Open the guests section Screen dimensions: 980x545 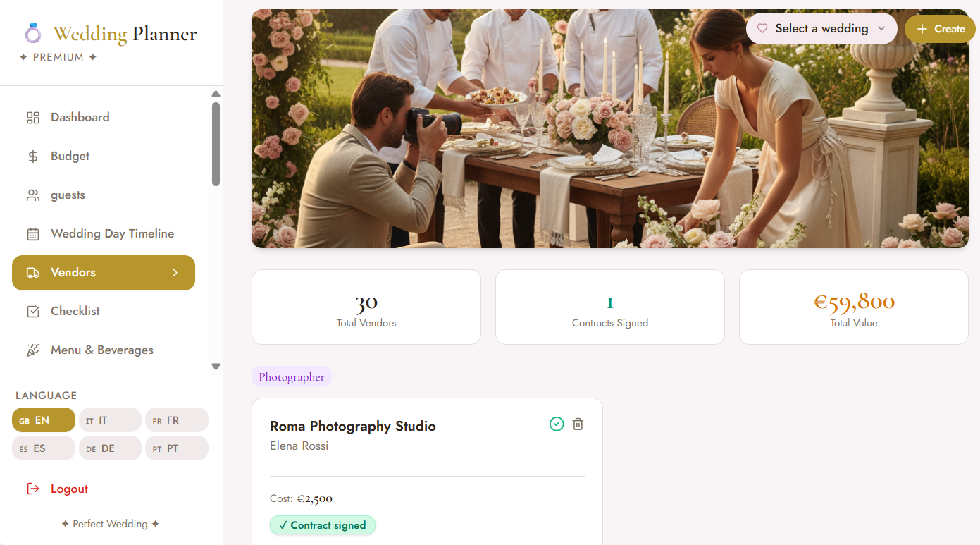pyautogui.click(x=104, y=195)
